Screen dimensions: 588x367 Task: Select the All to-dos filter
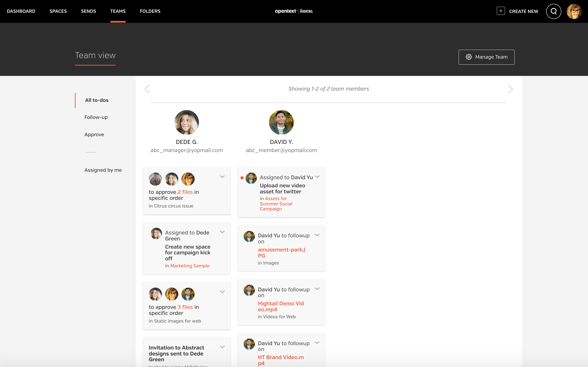point(96,100)
